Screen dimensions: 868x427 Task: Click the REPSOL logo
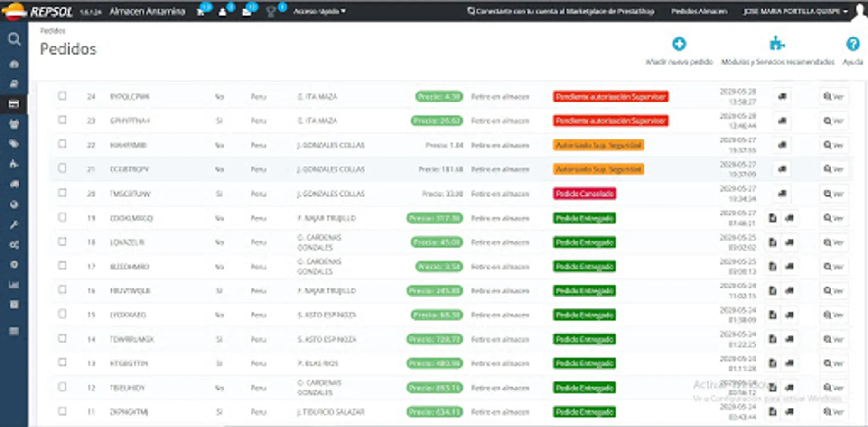(x=37, y=11)
